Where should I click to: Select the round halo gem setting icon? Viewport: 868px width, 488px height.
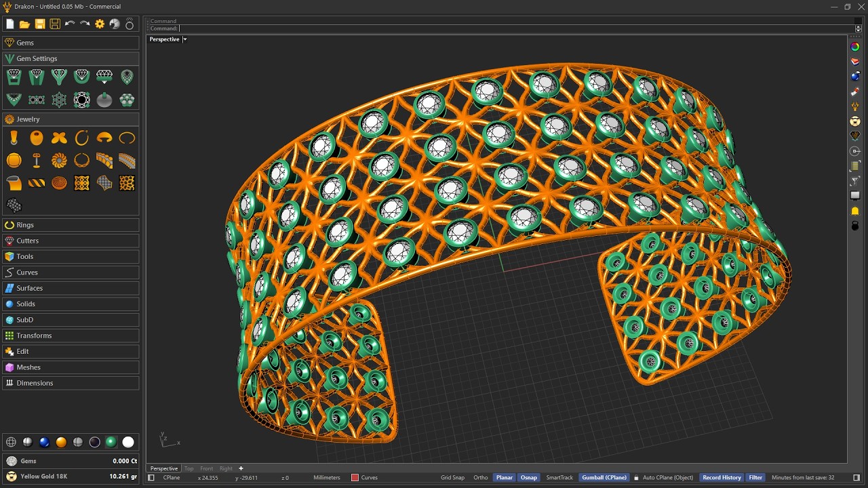pyautogui.click(x=81, y=100)
